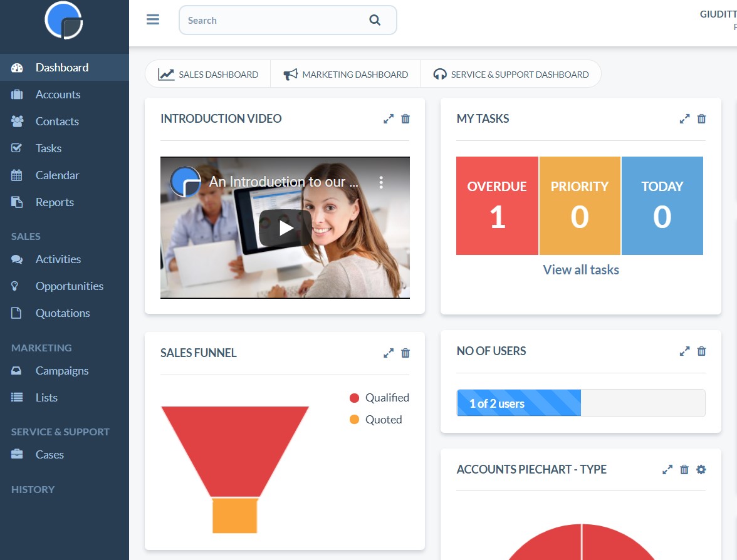This screenshot has height=560, width=737.
Task: Open Cases under Service & Support
Action: tap(65, 454)
